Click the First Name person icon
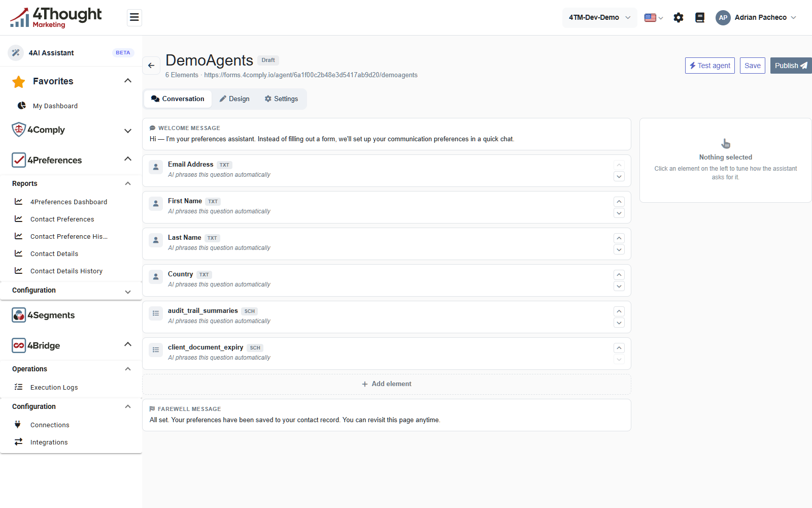 (x=156, y=203)
